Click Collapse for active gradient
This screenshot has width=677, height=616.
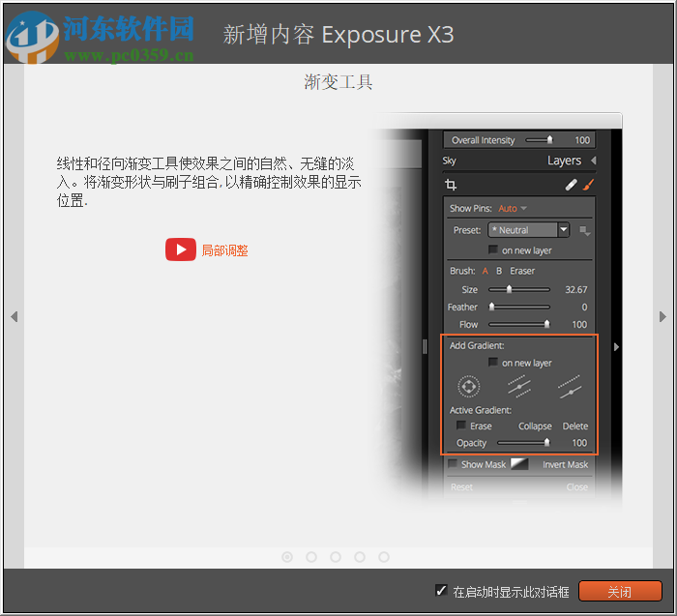point(535,426)
